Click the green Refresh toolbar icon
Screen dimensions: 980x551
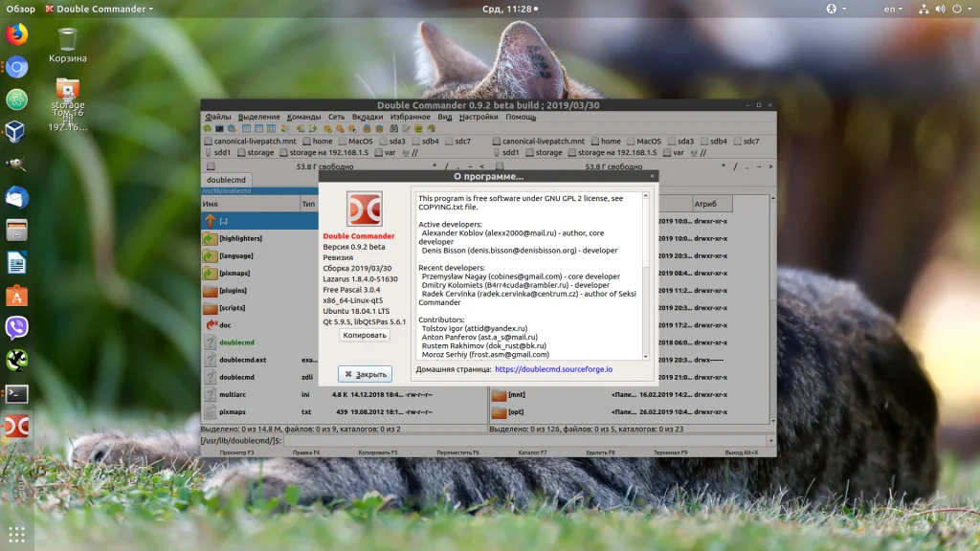click(208, 128)
